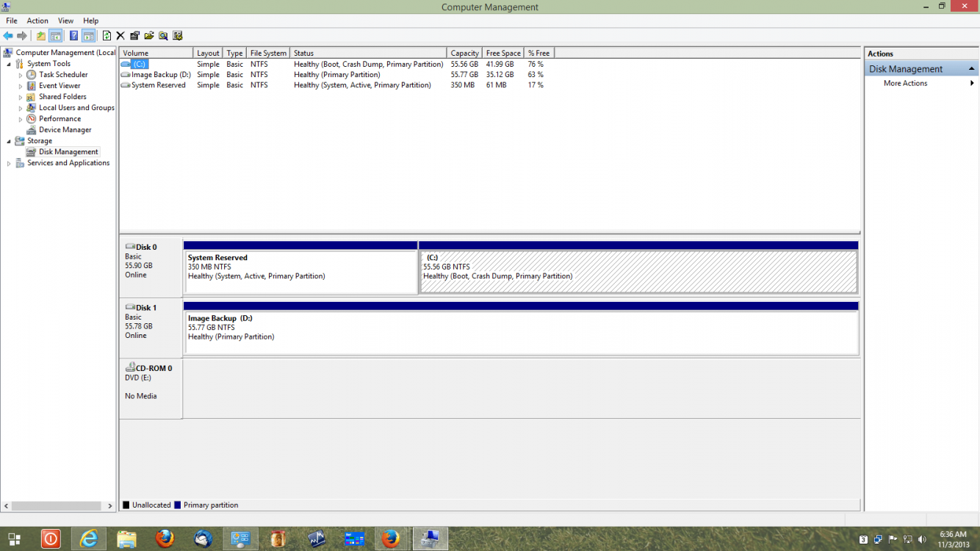Select Task Scheduler in console tree
980x551 pixels.
[x=63, y=75]
